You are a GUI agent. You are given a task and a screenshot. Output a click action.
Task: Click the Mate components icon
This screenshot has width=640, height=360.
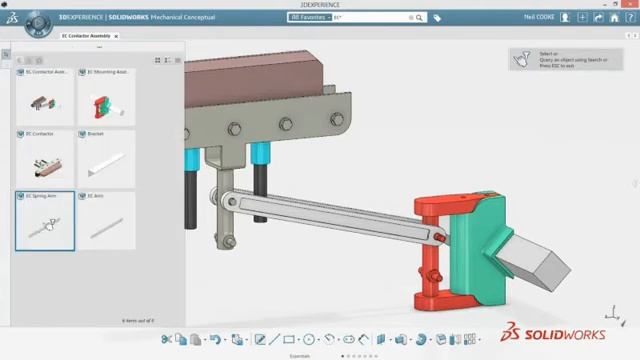pyautogui.click(x=455, y=339)
